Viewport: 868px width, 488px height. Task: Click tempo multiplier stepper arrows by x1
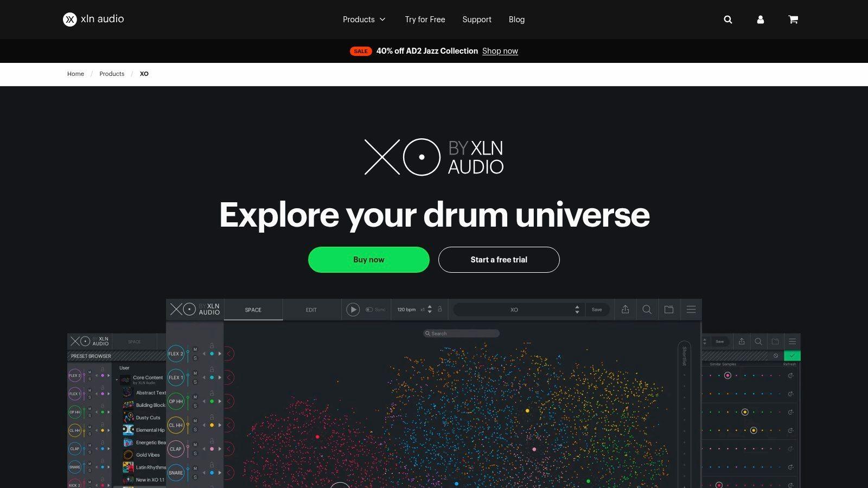point(430,309)
